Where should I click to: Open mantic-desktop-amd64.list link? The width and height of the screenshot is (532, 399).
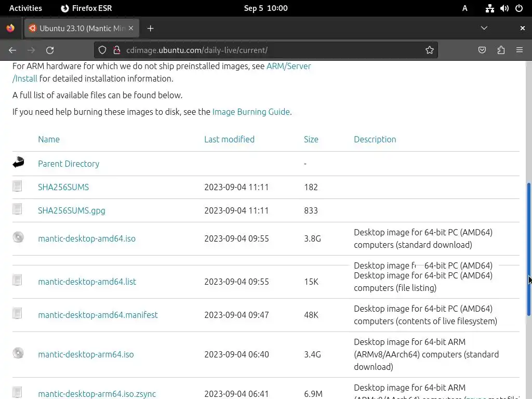tap(87, 282)
